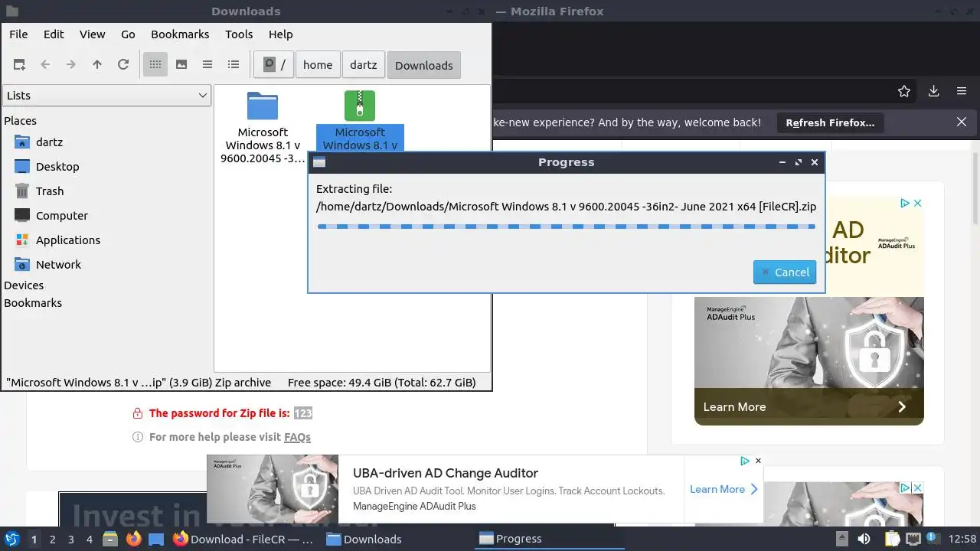Switch to workspace 2
This screenshot has width=980, height=551.
(x=52, y=540)
